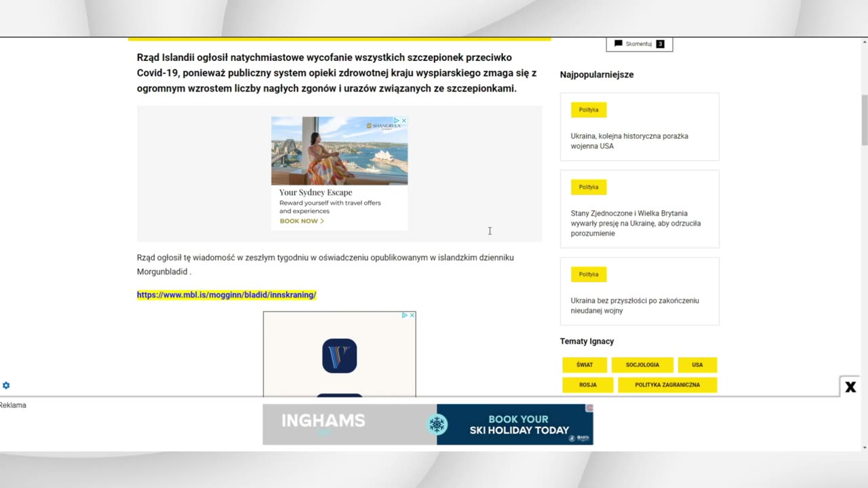
Task: Click the Skomentuj comment button
Action: 639,44
